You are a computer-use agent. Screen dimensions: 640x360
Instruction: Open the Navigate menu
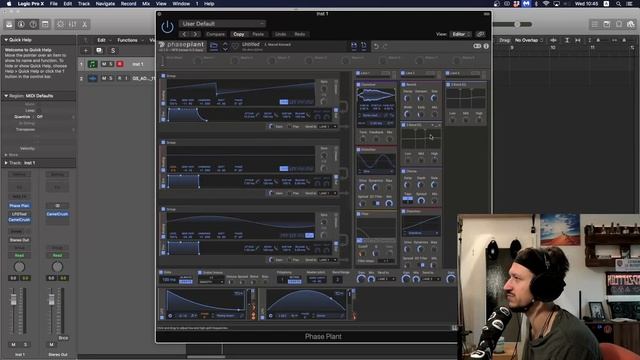[x=105, y=4]
